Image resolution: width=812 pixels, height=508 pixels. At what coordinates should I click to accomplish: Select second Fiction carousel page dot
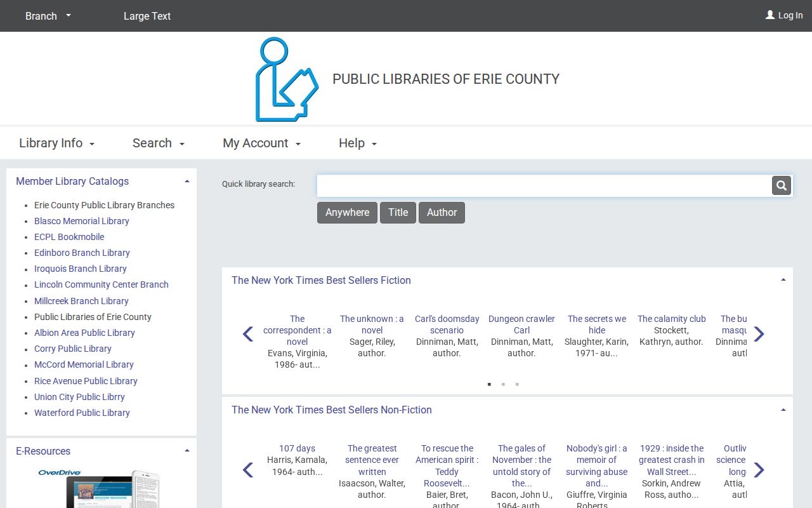(x=503, y=384)
